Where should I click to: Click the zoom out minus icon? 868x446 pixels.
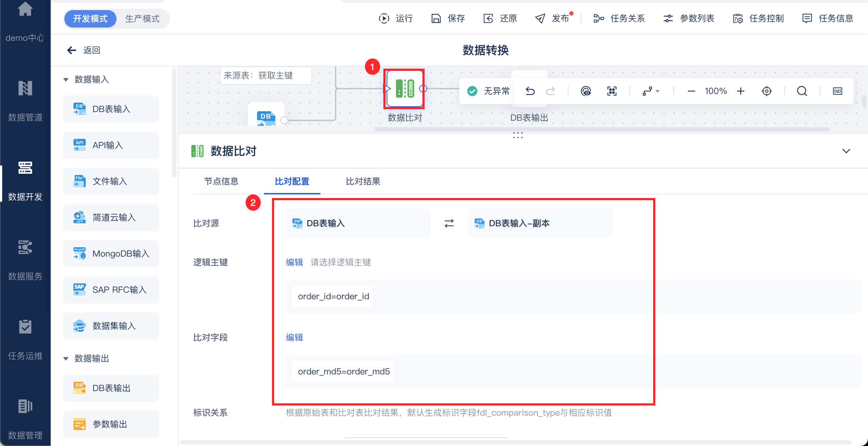pos(691,91)
